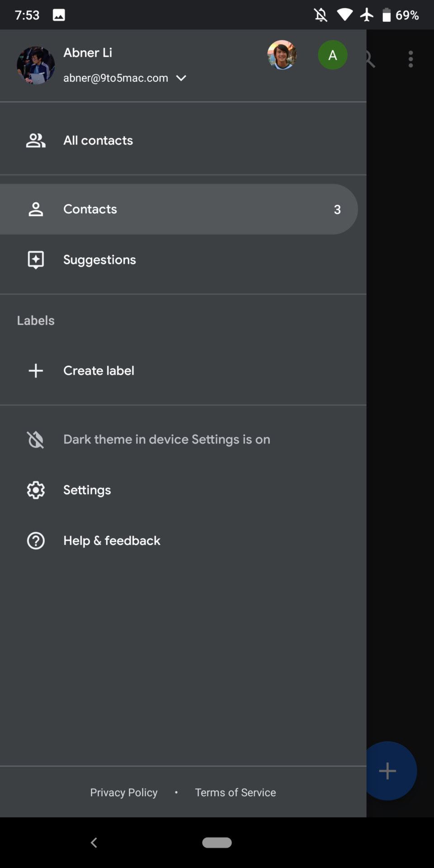This screenshot has width=434, height=868.
Task: Expand the account switcher arrow
Action: coord(181,78)
